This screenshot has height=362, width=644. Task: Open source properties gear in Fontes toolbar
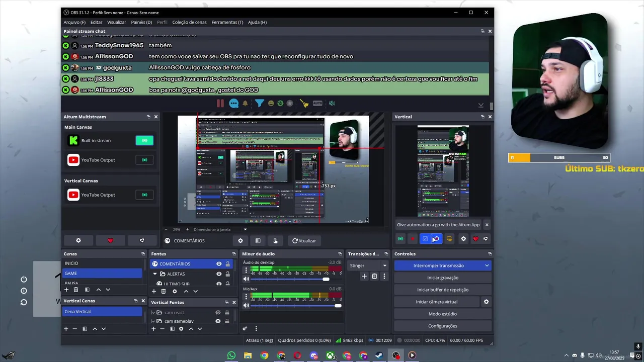click(175, 291)
